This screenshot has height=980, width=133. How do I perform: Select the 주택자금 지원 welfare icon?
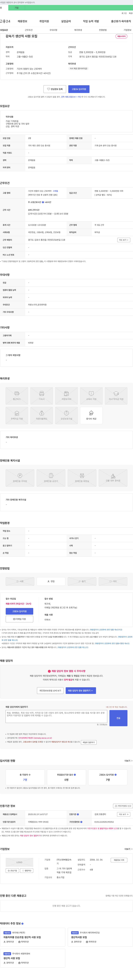click(17, 415)
